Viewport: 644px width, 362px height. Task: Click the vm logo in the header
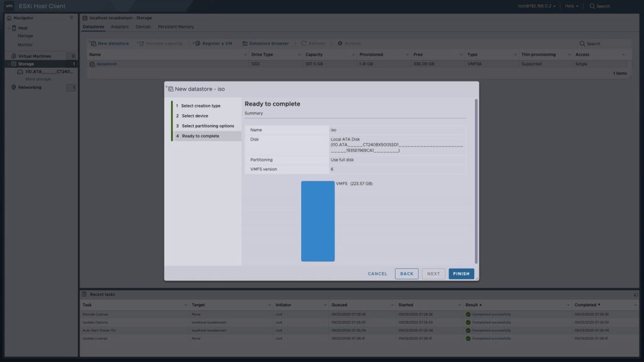point(9,6)
